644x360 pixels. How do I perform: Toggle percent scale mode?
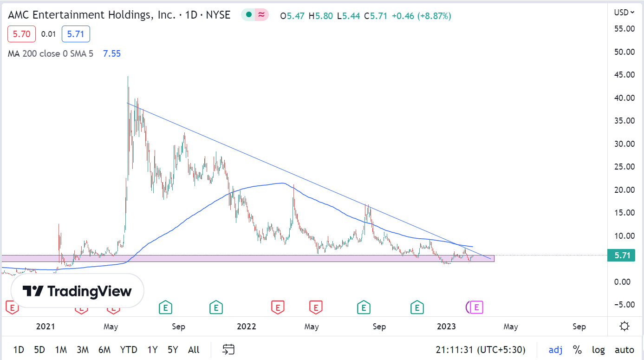(x=577, y=350)
